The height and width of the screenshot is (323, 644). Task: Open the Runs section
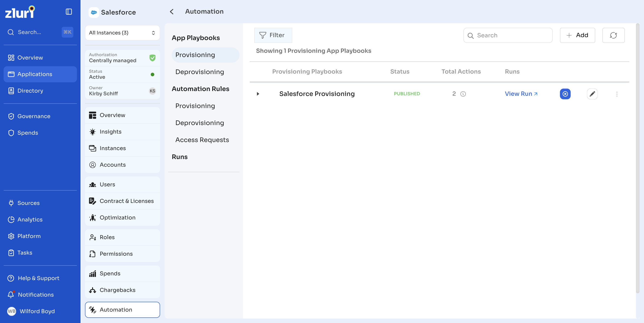click(x=180, y=157)
